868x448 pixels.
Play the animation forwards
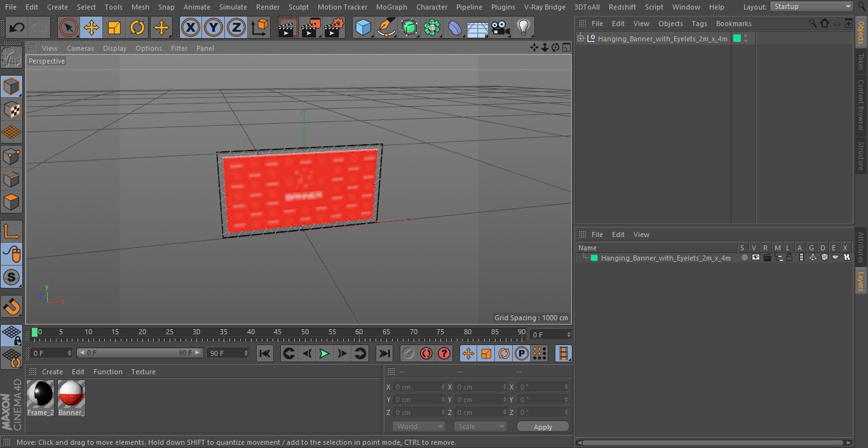pos(324,353)
